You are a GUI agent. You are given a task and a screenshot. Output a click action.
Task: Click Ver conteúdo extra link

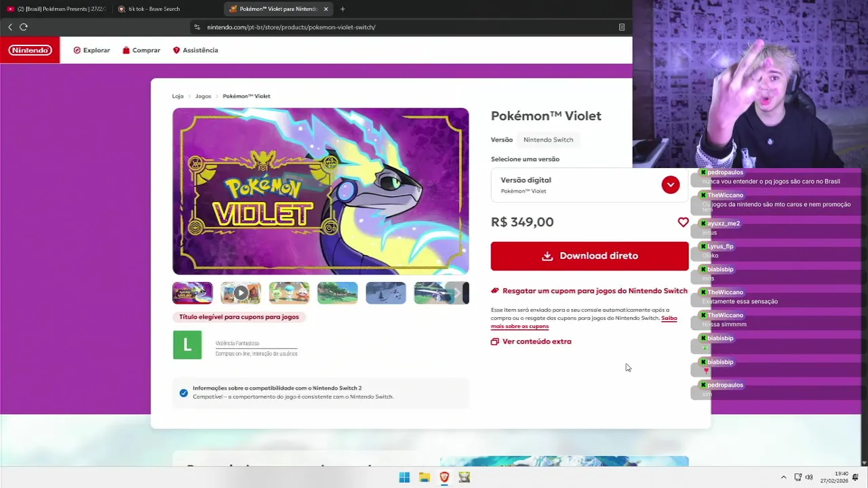[532, 342]
